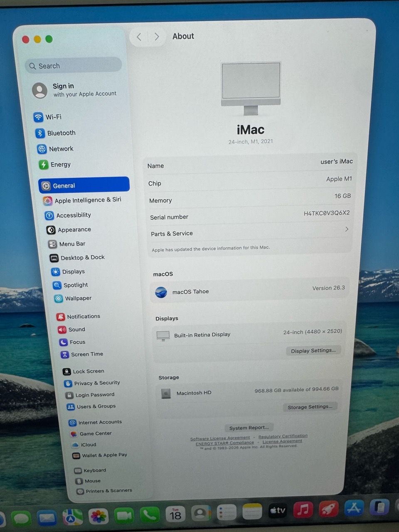Click the computer name user's iMac
This screenshot has width=399, height=532.
(x=336, y=161)
